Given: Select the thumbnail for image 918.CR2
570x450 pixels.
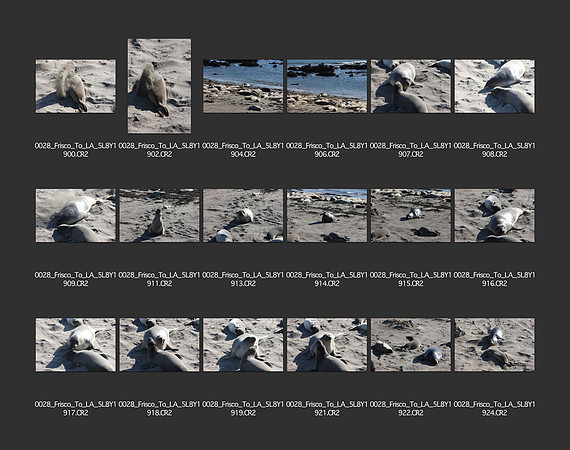Looking at the screenshot, I should coord(159,345).
